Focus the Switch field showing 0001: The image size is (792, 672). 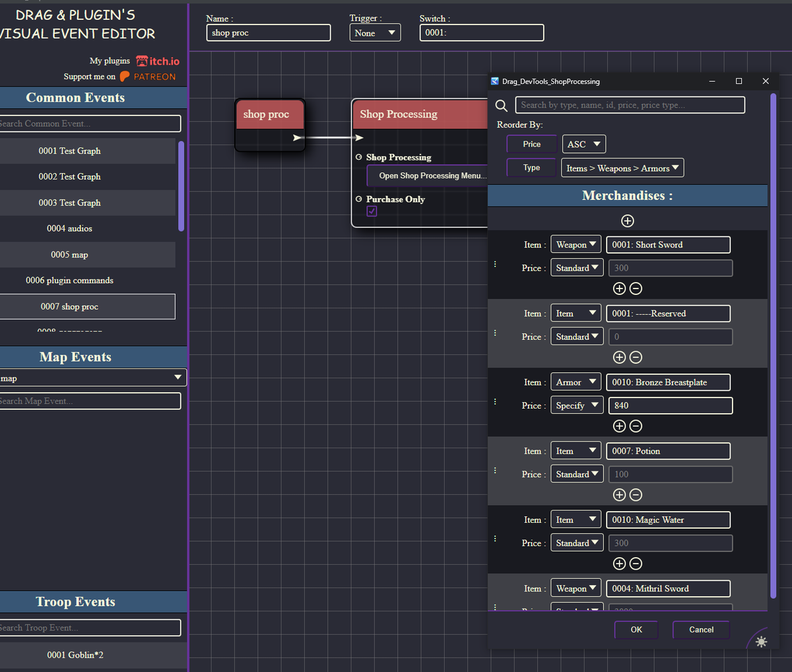[x=482, y=33]
